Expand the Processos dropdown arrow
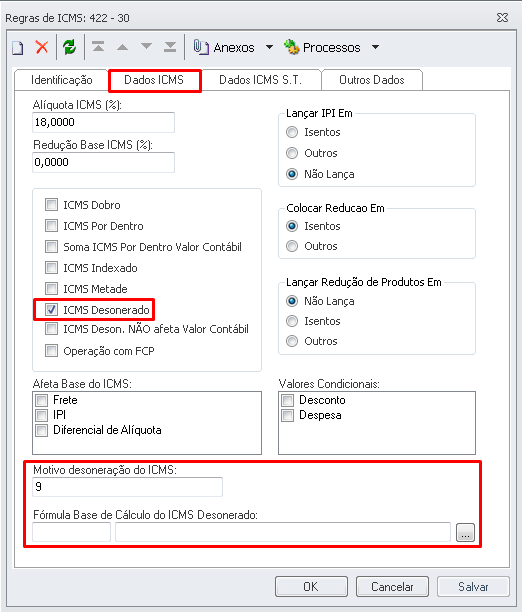Screen dimensions: 522x612 (375, 47)
